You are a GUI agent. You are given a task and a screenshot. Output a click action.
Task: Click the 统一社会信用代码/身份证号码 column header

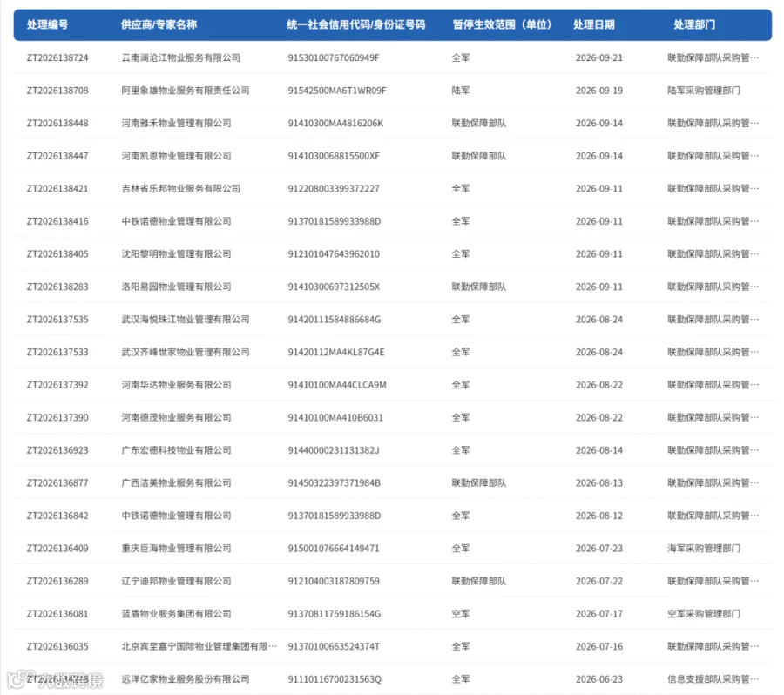point(356,24)
